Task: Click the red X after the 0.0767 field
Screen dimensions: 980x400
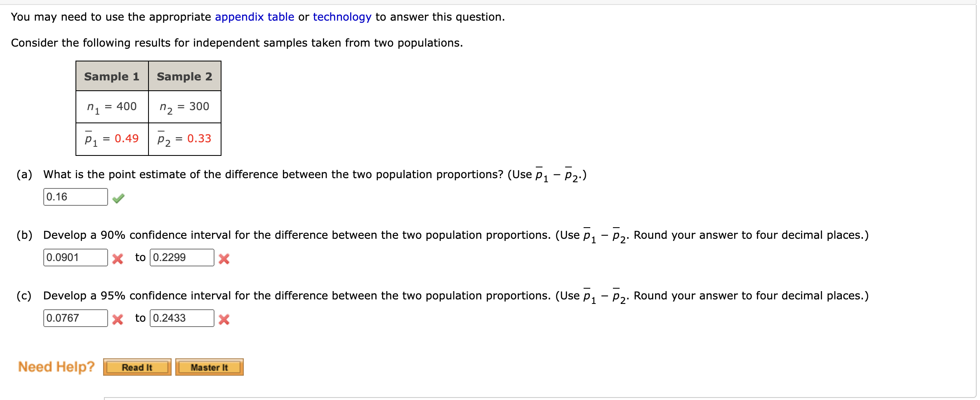Action: tap(118, 319)
